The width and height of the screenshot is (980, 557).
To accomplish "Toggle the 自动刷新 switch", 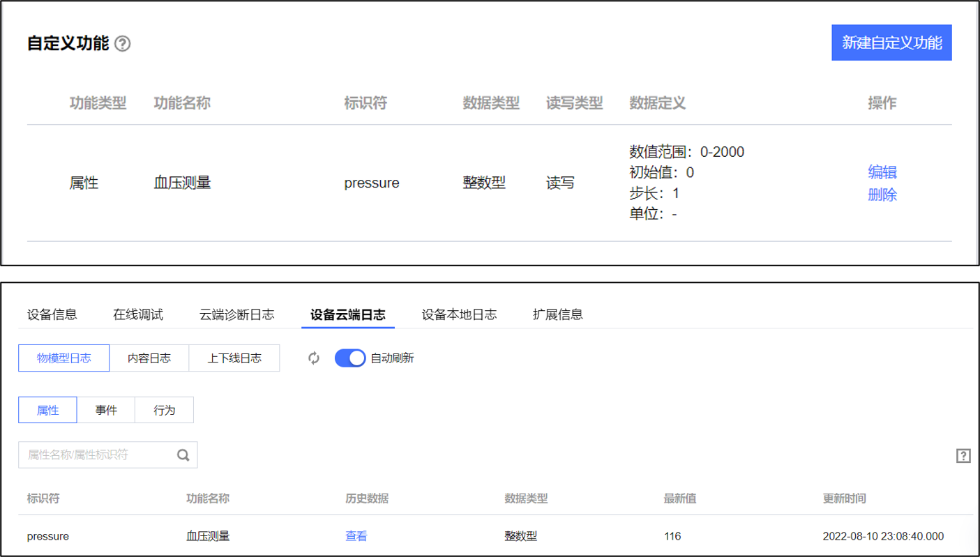I will [350, 358].
